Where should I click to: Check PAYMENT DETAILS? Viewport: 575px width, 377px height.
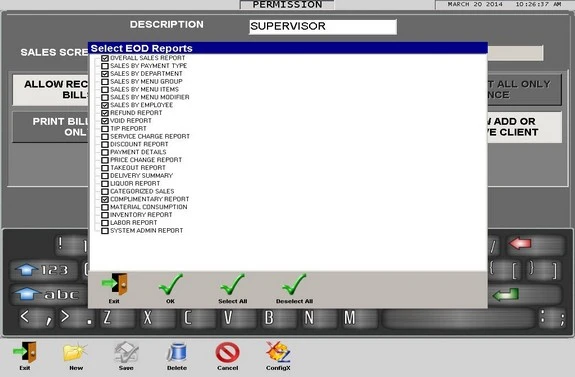point(105,152)
